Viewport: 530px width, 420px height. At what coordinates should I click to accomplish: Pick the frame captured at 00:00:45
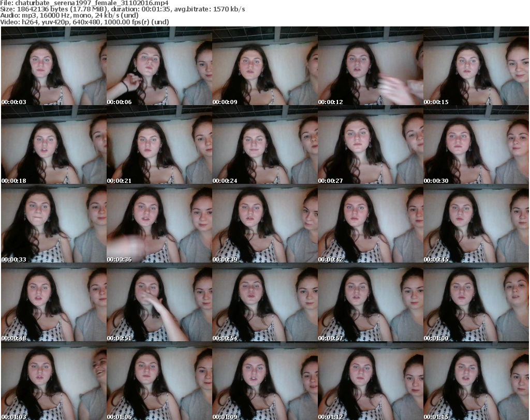(476, 224)
